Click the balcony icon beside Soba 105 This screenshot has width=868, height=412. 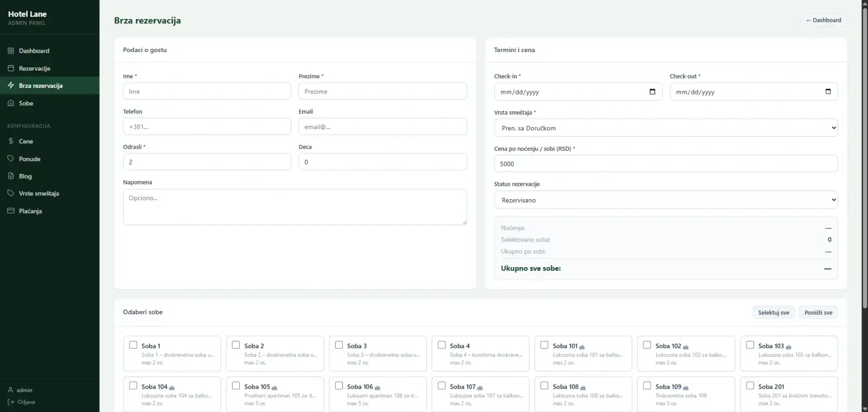coord(275,388)
